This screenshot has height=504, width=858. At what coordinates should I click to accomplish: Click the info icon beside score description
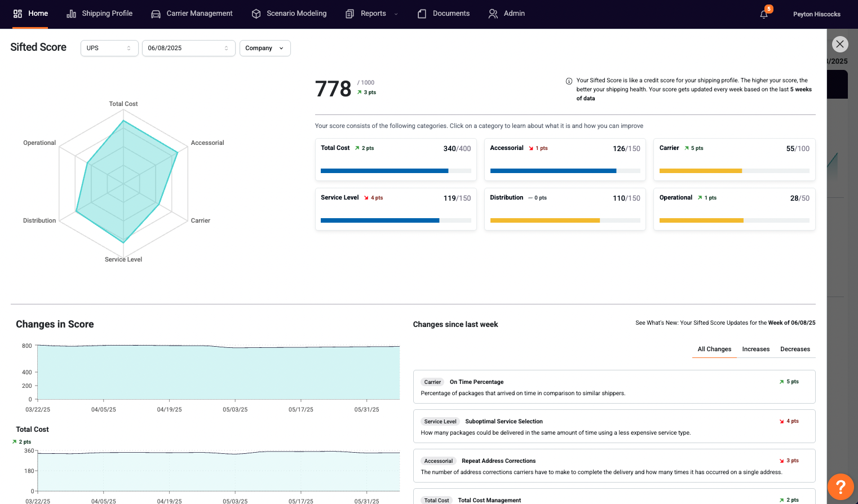coord(569,81)
